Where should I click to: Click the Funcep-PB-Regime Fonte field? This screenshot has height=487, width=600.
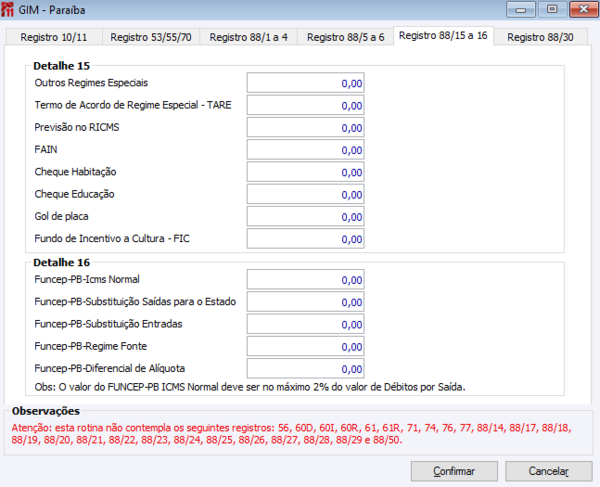coord(305,346)
